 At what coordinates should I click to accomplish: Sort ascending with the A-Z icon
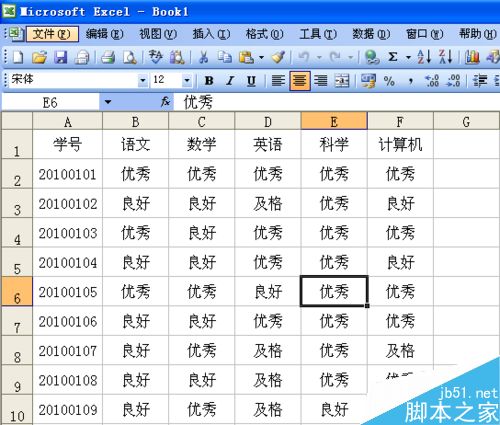(x=424, y=57)
